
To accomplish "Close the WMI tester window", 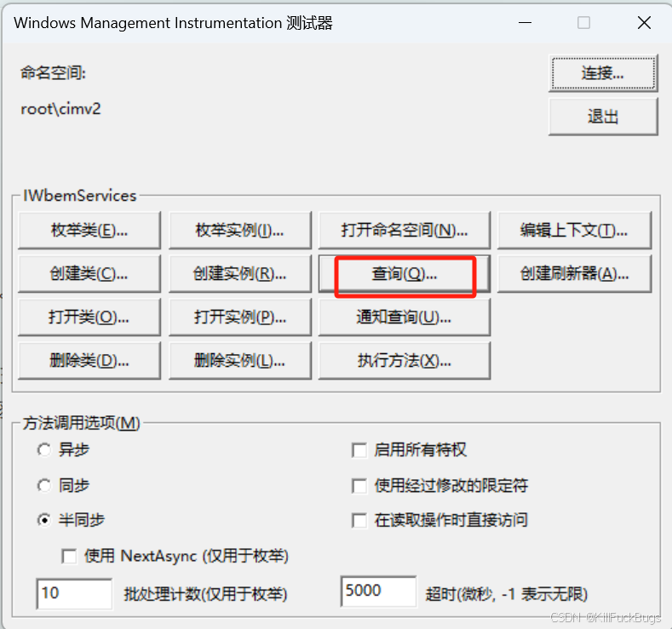I will click(644, 22).
